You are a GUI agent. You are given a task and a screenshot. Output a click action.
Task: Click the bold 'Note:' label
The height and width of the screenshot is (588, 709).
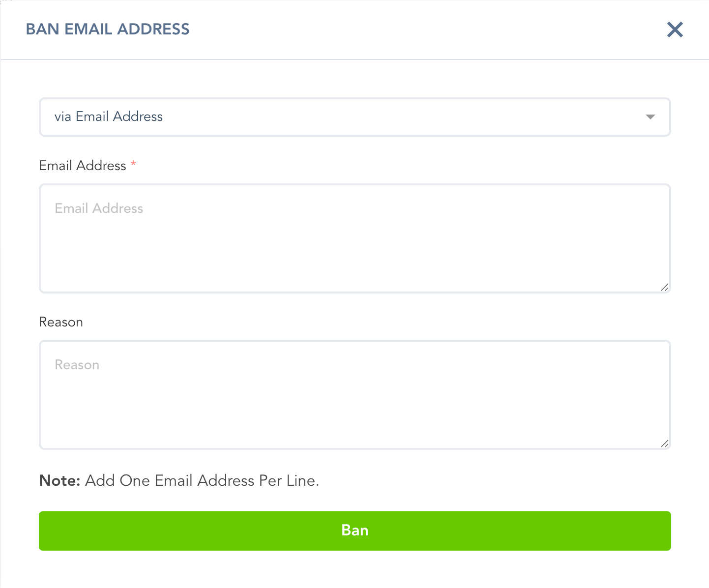point(59,480)
